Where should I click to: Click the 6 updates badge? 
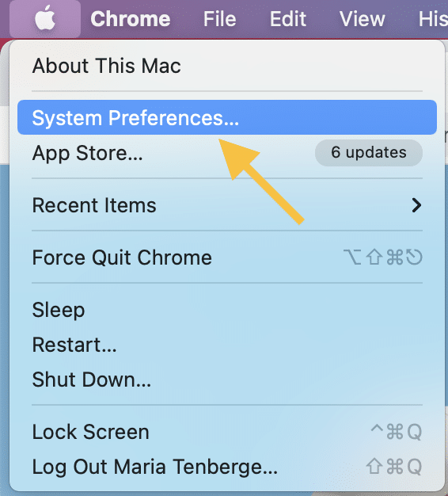pyautogui.click(x=369, y=153)
